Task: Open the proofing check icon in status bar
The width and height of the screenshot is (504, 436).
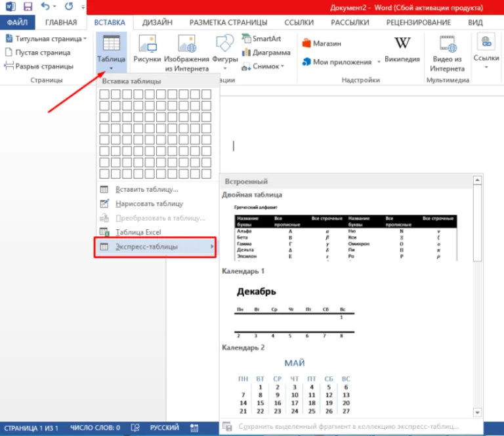Action: point(135,428)
